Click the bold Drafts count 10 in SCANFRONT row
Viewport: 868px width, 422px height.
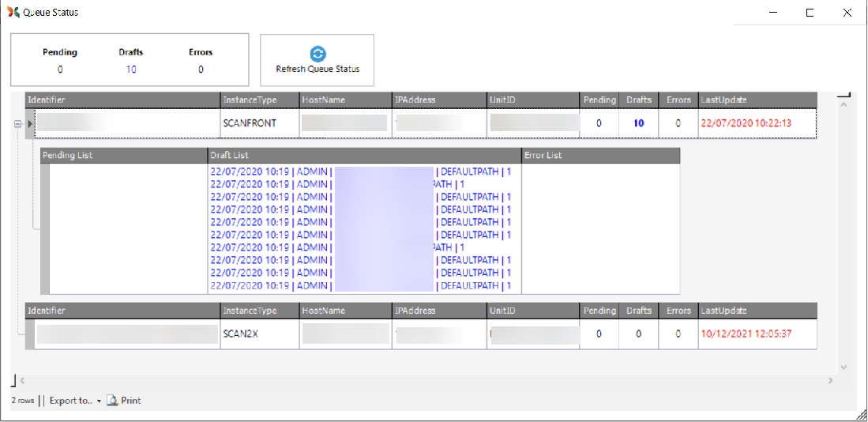(638, 123)
